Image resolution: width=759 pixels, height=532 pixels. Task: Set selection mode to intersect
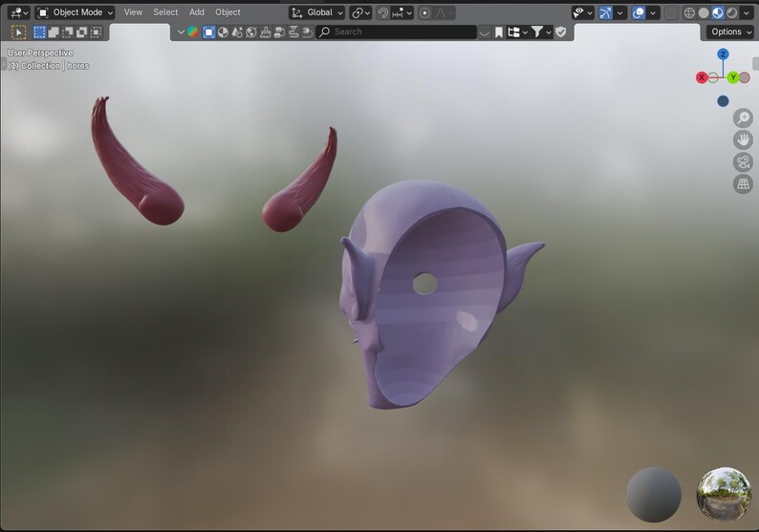(96, 32)
